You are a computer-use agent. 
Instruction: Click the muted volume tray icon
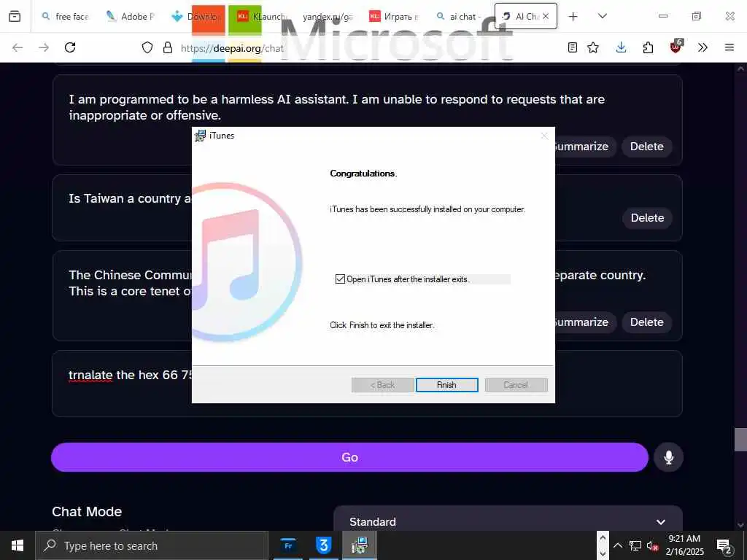click(x=652, y=546)
